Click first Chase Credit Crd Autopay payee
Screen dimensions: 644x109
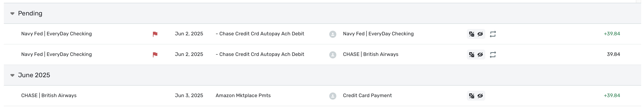pyautogui.click(x=260, y=34)
